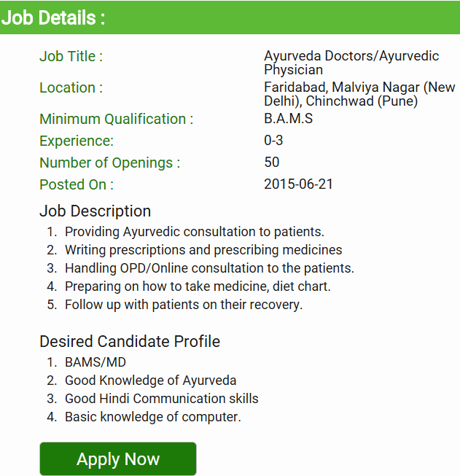Click the 0-3 experience value
The height and width of the screenshot is (476, 460).
274,141
